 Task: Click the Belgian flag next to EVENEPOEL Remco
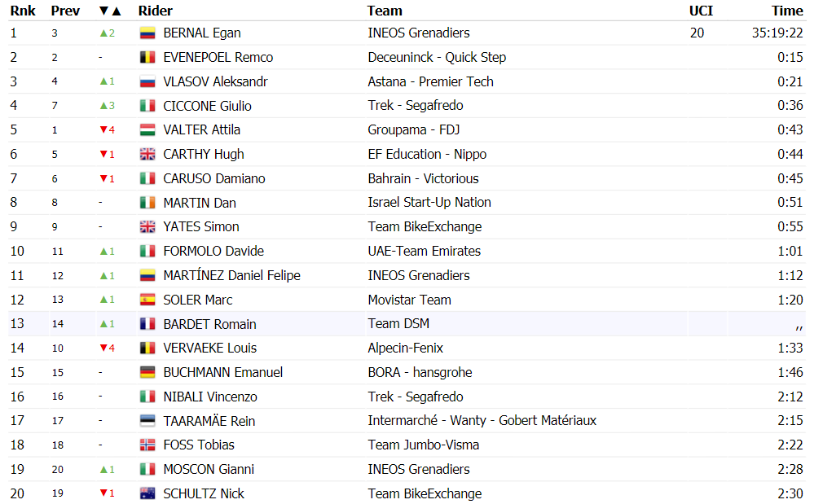147,58
